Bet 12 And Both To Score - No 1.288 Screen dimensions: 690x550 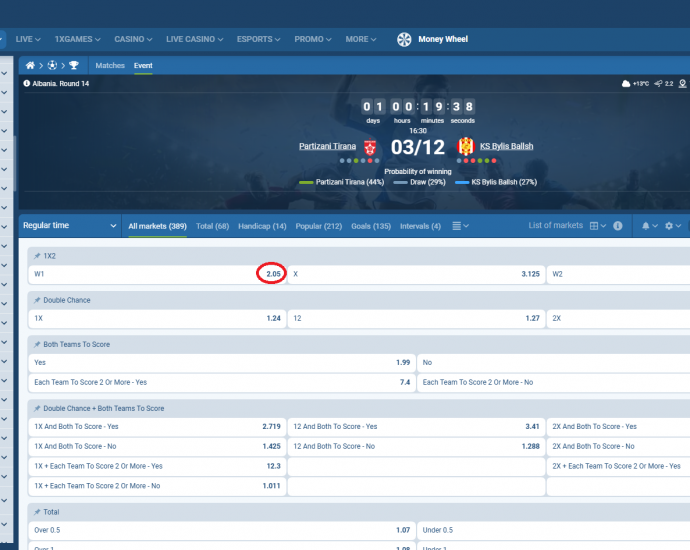click(416, 447)
